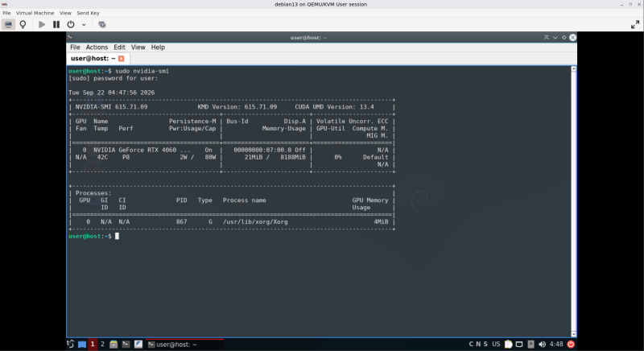Open the Send Key menu
644x351 pixels.
coord(88,13)
